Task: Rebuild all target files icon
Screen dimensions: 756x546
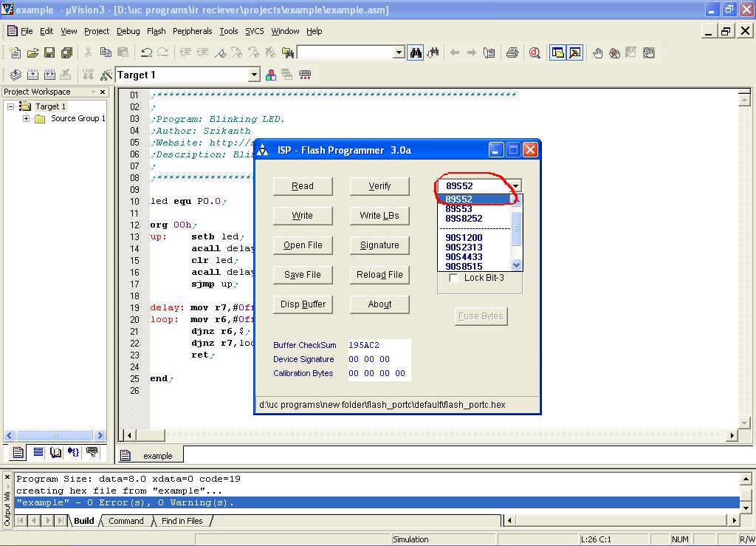Action: tap(49, 75)
